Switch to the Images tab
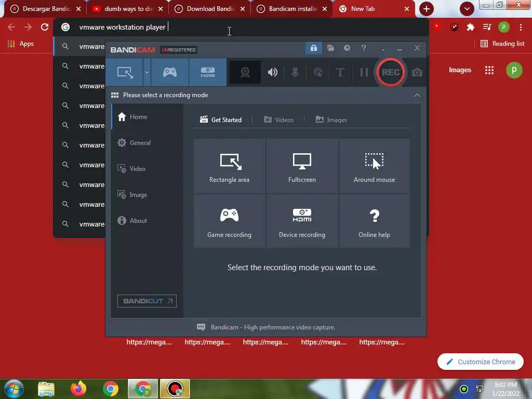This screenshot has height=399, width=532. click(331, 120)
